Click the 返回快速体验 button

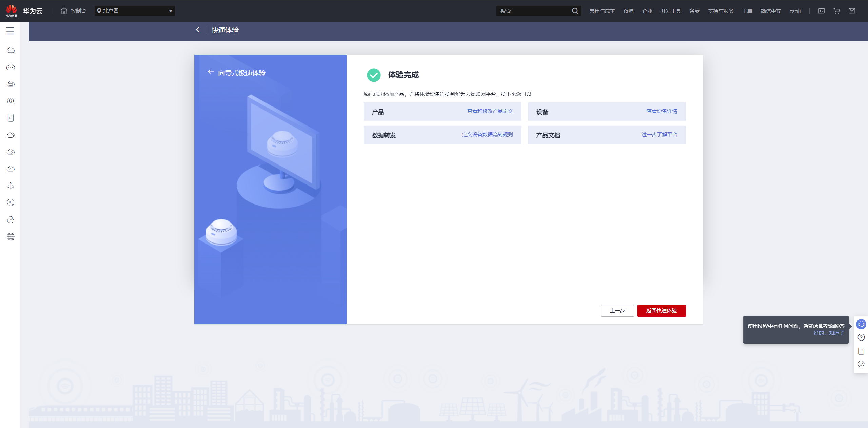click(x=661, y=311)
